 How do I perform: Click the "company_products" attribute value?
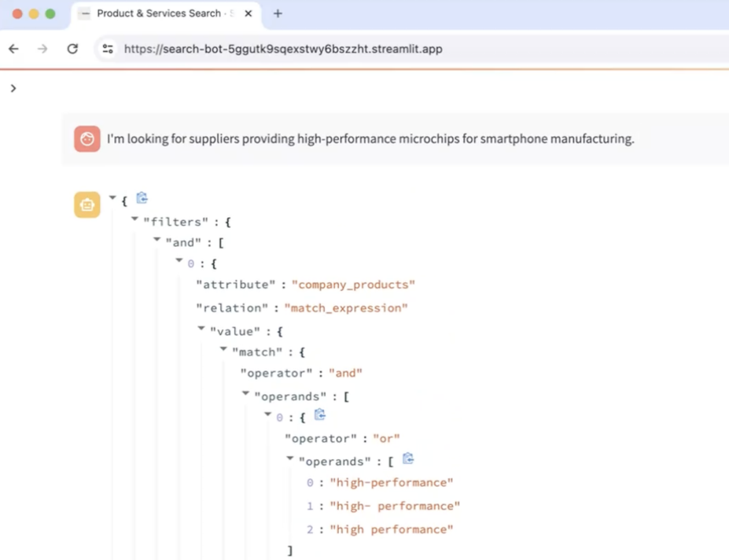[x=353, y=284]
